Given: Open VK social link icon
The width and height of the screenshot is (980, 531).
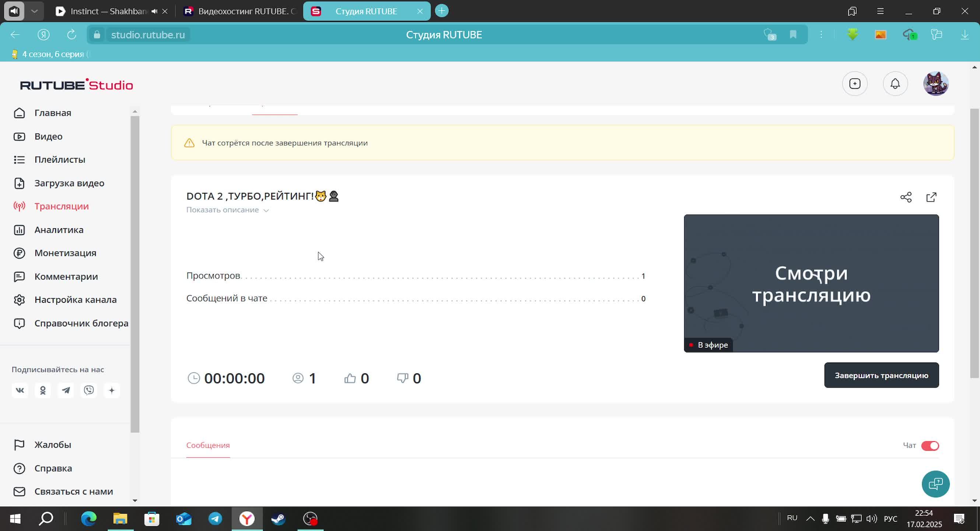Looking at the screenshot, I should tap(20, 391).
